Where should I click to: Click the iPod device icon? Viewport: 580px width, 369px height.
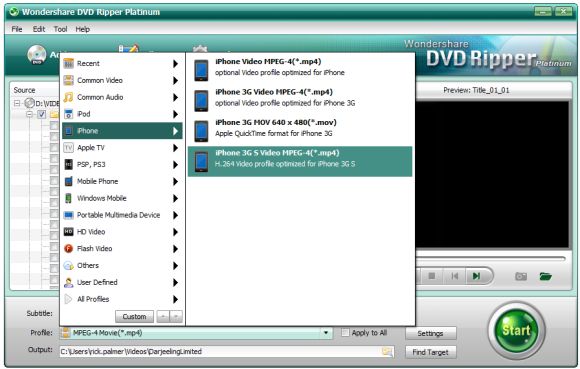click(x=68, y=114)
